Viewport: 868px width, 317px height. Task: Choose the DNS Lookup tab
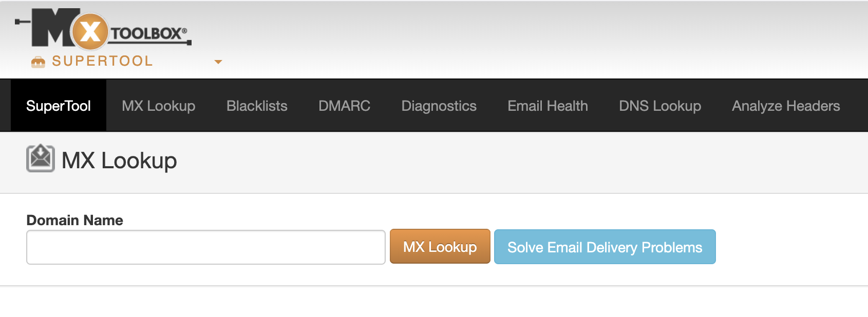[x=659, y=106]
